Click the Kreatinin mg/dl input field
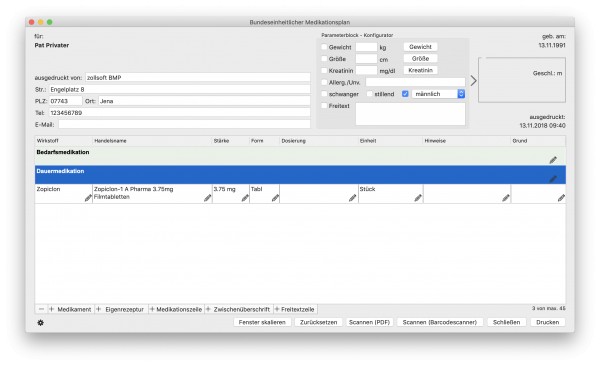Screen dimensions: 600x366 (x=366, y=70)
